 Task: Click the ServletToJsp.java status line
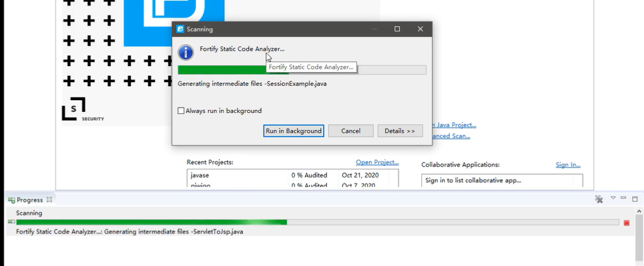(x=130, y=232)
